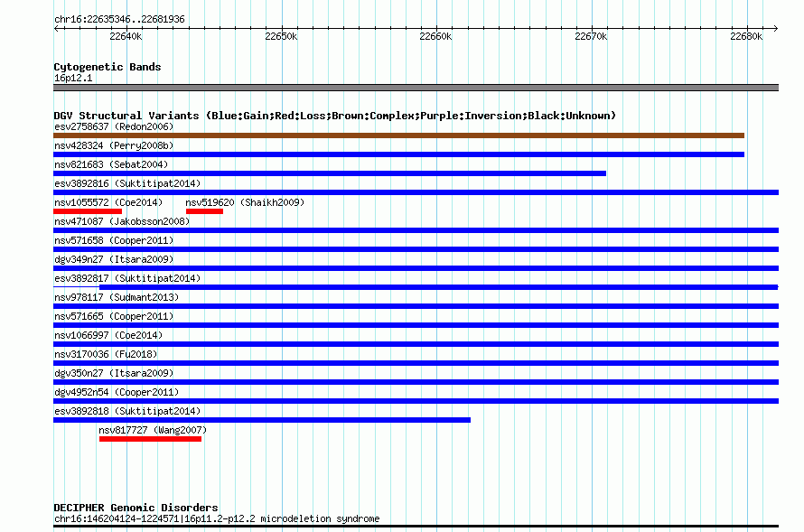The image size is (804, 532).
Task: Click the gray 16p12.1 cytogenetic band bar
Action: point(416,88)
